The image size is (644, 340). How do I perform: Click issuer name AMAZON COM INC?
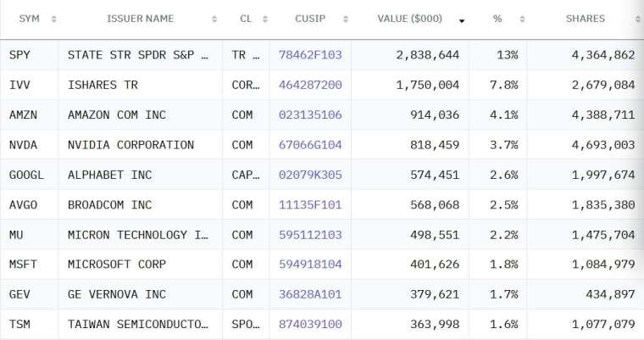pos(117,114)
